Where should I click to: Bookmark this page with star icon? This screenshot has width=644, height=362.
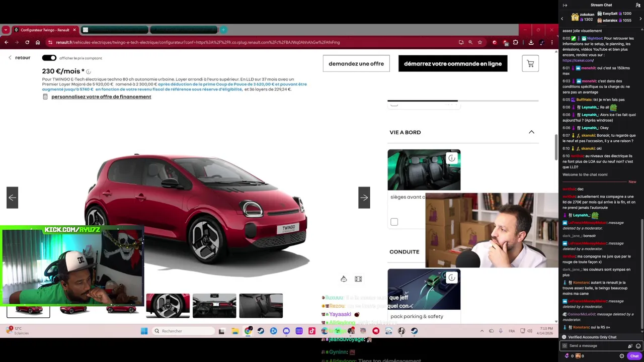[x=480, y=42]
